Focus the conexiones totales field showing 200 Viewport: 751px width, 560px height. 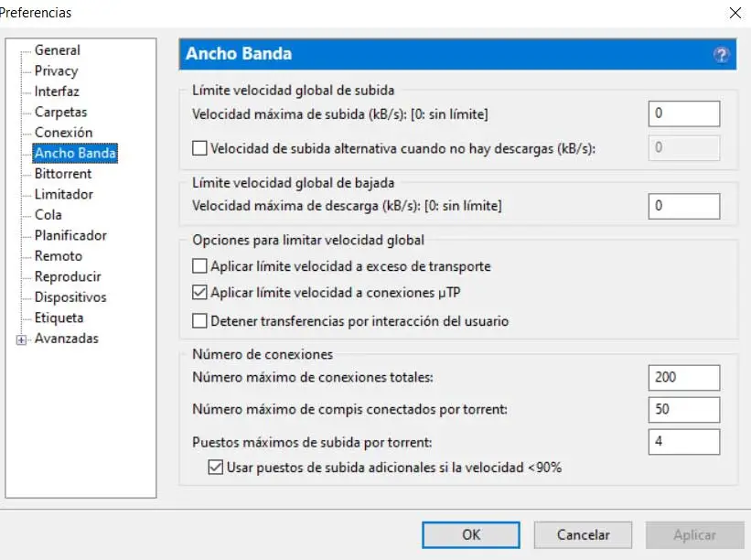click(x=684, y=378)
